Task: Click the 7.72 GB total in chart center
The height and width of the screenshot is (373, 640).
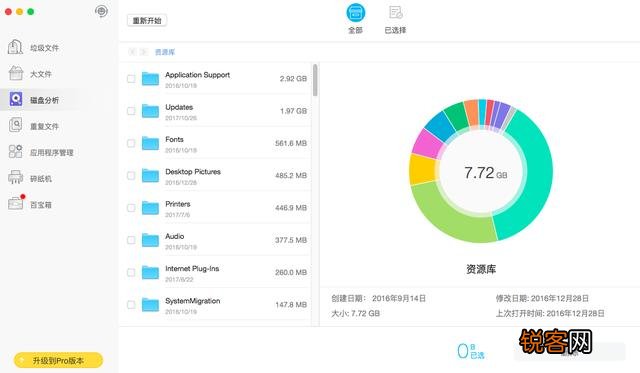Action: [x=485, y=173]
